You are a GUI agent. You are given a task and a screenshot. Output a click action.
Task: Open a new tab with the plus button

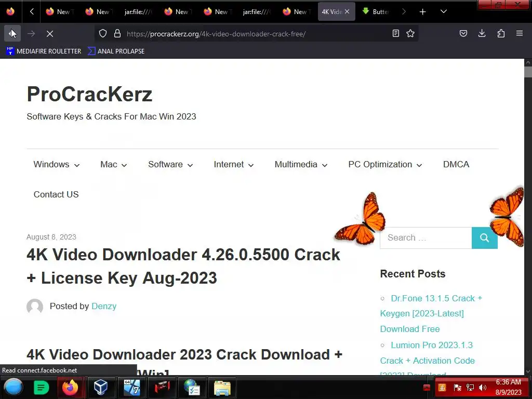[x=422, y=12]
